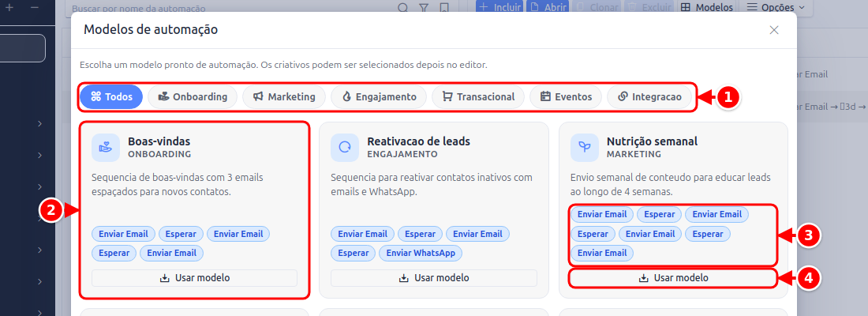The height and width of the screenshot is (316, 868).
Task: Click the dialog instruction text about criativos
Action: click(x=283, y=65)
